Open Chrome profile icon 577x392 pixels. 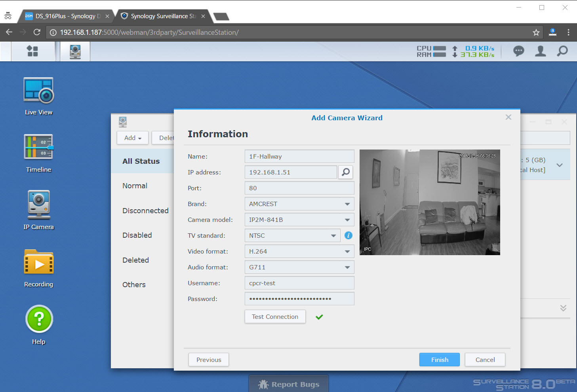(552, 32)
